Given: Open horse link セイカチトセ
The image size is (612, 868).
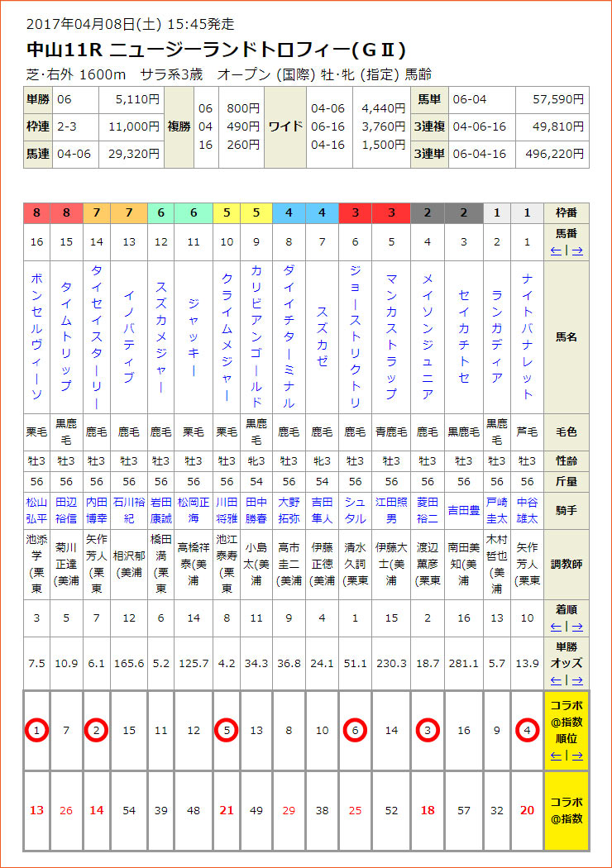Looking at the screenshot, I should pos(464,337).
